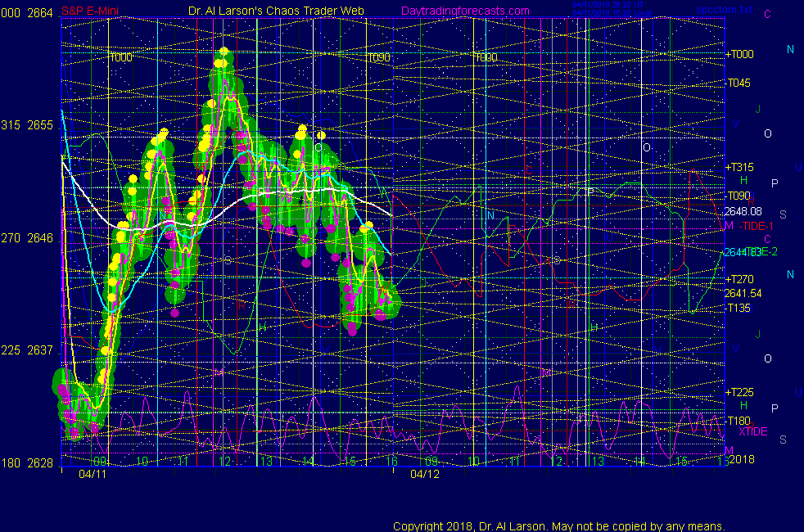Click the "-T090" level label on right axis

click(x=739, y=196)
